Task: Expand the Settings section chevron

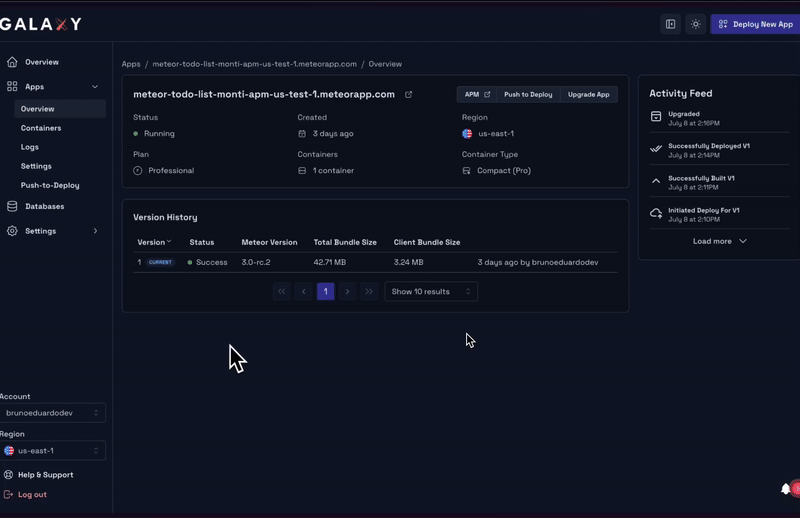Action: point(95,231)
